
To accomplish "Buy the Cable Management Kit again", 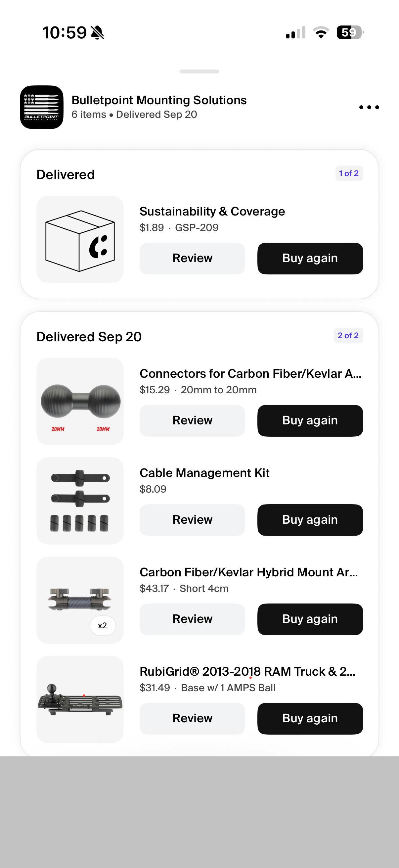I will pyautogui.click(x=310, y=520).
